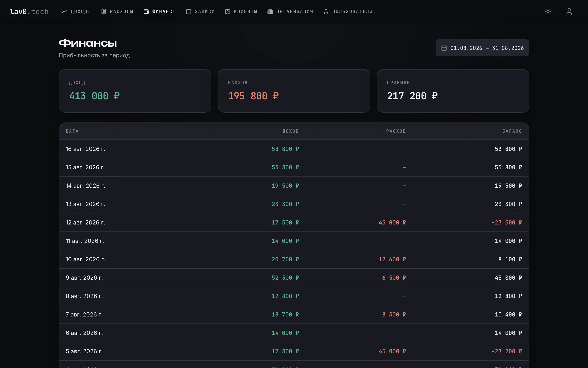588x368 pixels.
Task: Click the 52 300 ₽ income value
Action: pos(285,278)
